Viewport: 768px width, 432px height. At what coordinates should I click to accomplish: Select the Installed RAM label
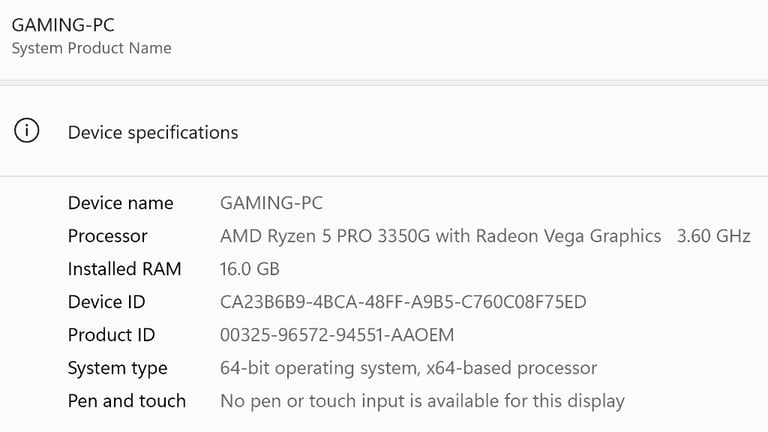tap(124, 269)
